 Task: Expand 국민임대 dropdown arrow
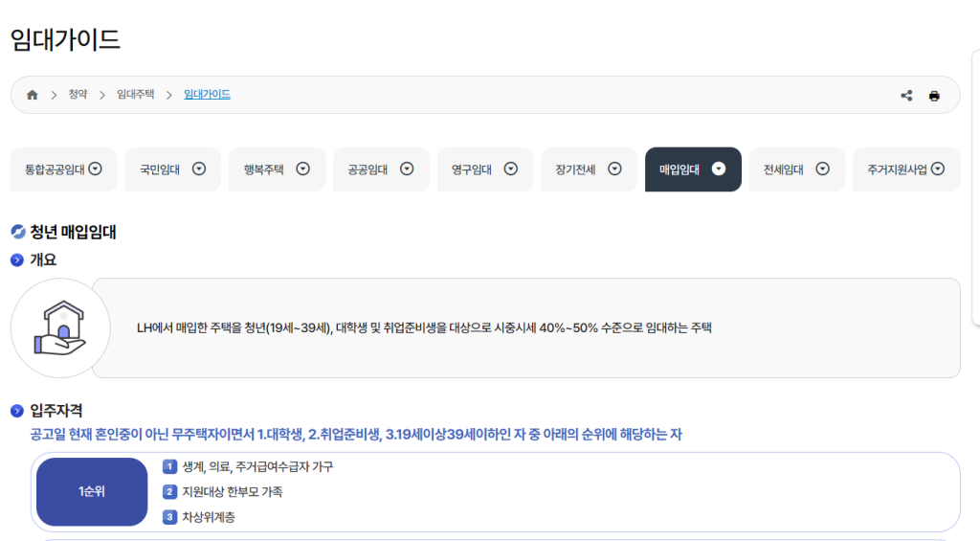coord(199,169)
